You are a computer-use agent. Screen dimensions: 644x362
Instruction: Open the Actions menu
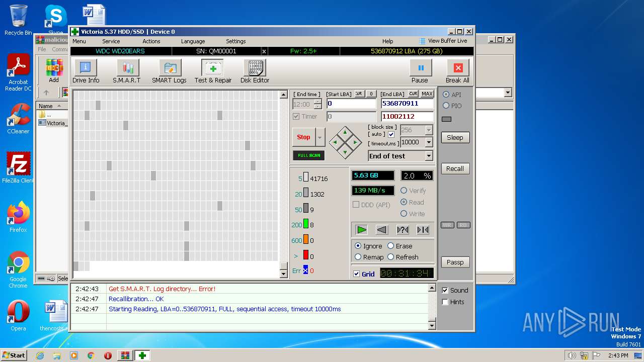click(151, 41)
